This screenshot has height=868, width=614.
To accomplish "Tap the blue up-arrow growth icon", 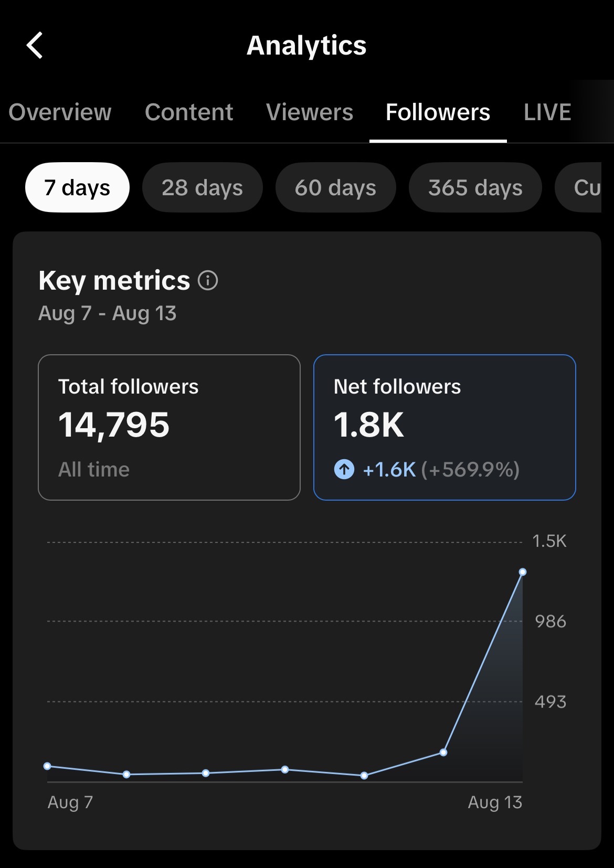I will tap(344, 469).
